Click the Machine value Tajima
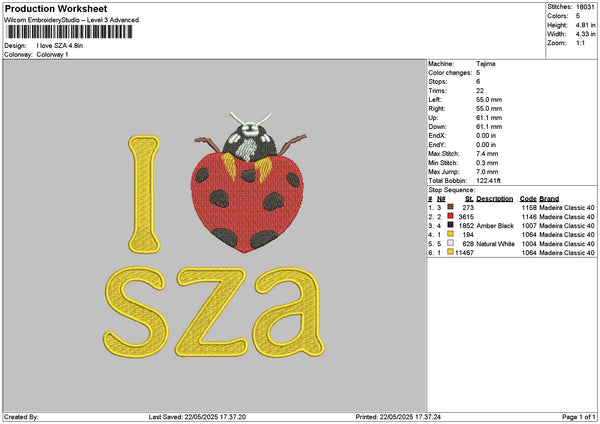 click(486, 64)
